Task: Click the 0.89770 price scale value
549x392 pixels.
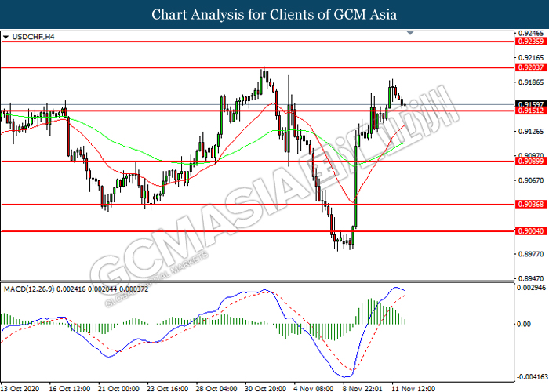Action: (531, 254)
